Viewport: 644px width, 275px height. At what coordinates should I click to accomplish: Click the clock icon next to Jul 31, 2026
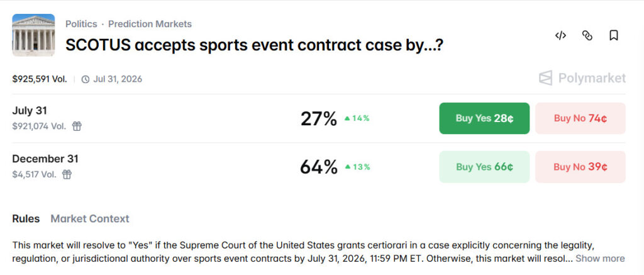[86, 79]
